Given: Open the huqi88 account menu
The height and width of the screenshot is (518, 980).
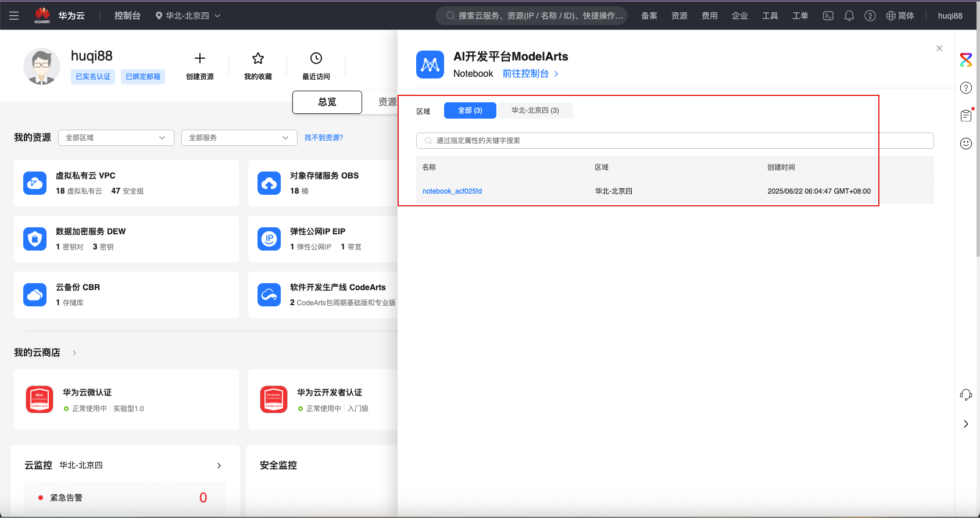Looking at the screenshot, I should (x=950, y=16).
